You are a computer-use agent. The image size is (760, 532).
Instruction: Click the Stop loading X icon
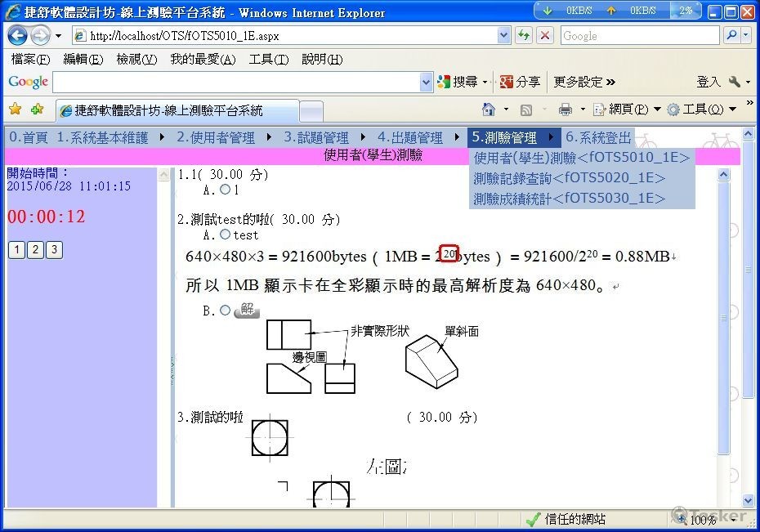[545, 36]
